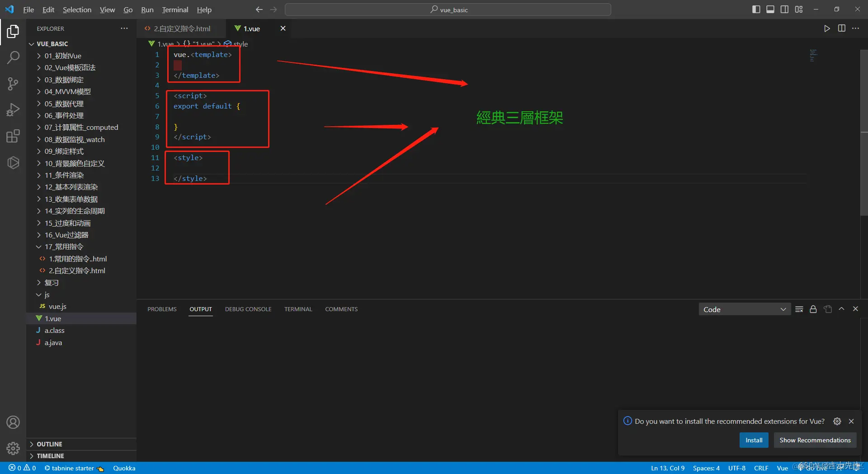The height and width of the screenshot is (474, 868).
Task: Expand the TIMELINE section
Action: 81,456
